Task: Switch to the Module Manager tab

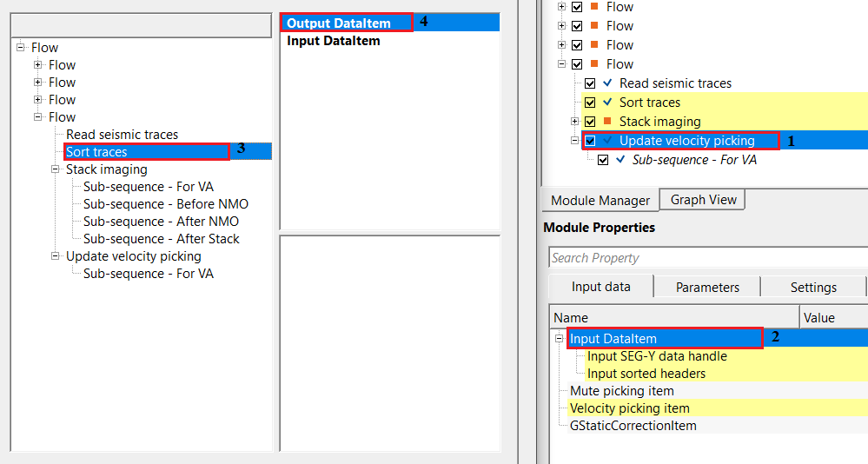Action: [x=600, y=200]
